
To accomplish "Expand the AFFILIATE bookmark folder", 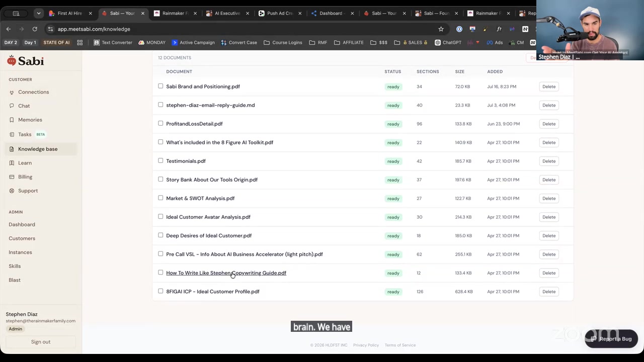I will pyautogui.click(x=349, y=43).
